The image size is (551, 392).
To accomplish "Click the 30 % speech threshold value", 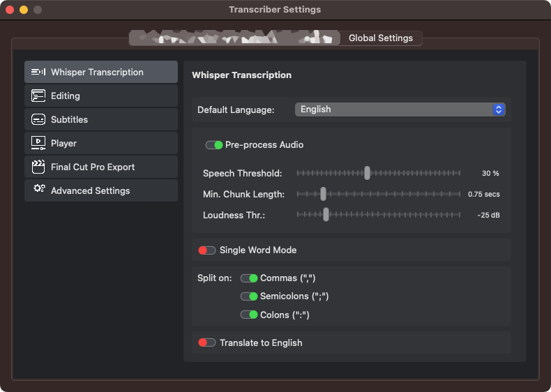I will coord(490,173).
